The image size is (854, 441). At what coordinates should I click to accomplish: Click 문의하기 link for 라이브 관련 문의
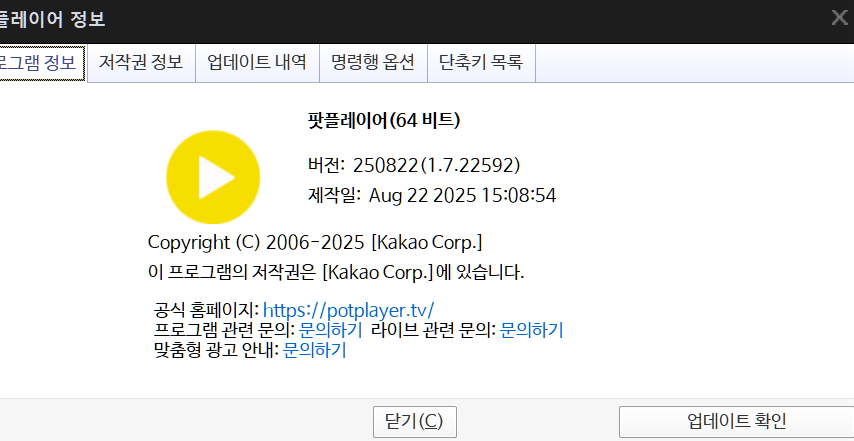click(532, 330)
